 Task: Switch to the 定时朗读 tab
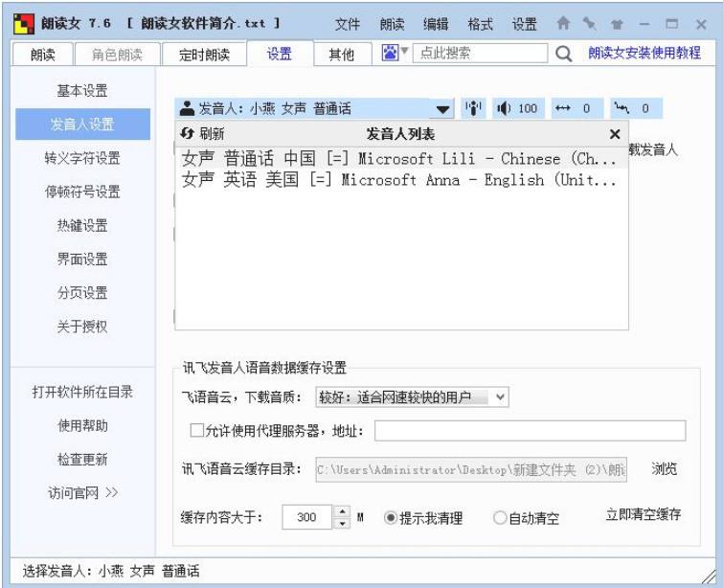pos(204,55)
